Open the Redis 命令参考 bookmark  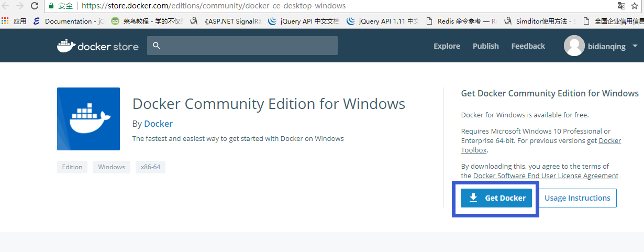coord(461,21)
